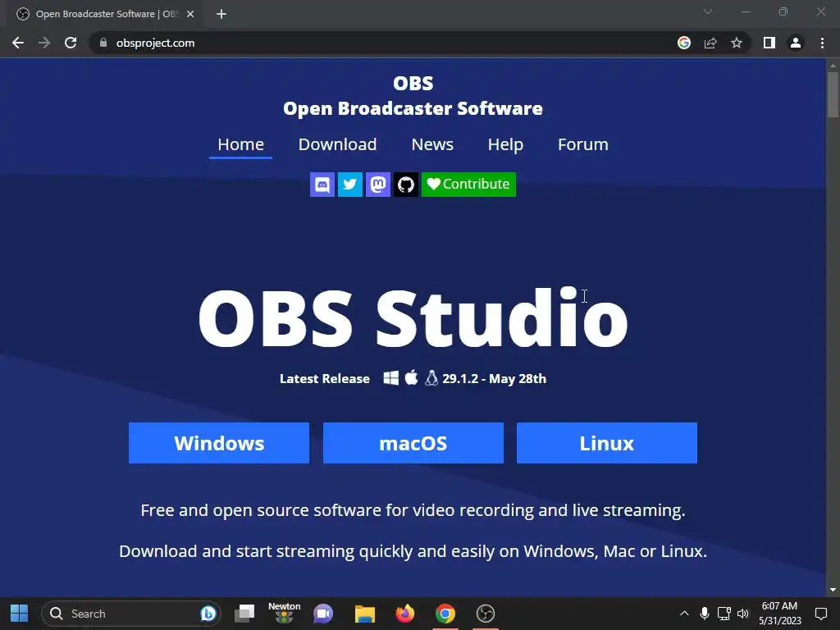Open Bing chat icon in search box

(208, 614)
